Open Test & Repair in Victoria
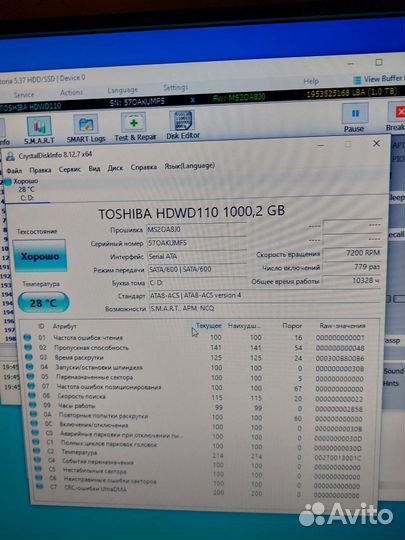Viewport: 405px width, 540px height. [x=135, y=127]
